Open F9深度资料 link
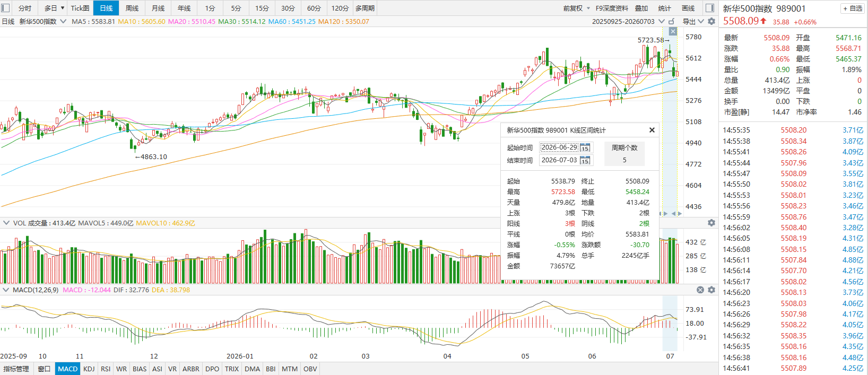This screenshot has width=868, height=375. 612,8
